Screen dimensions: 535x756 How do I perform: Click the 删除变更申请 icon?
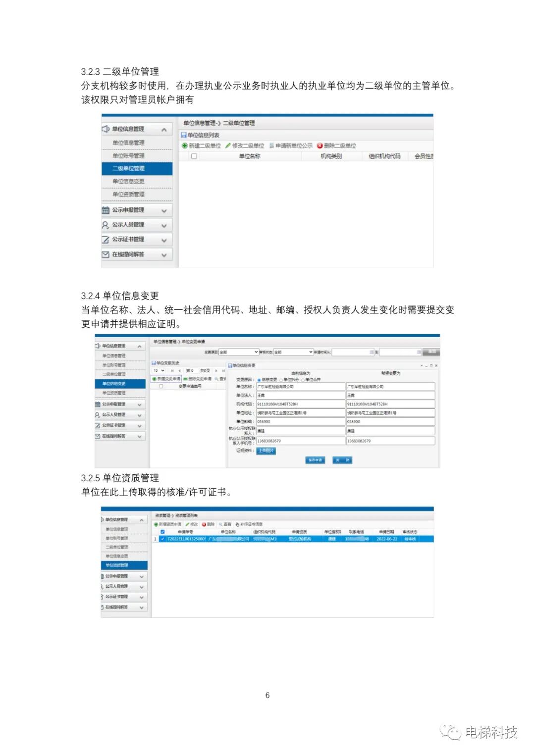click(x=185, y=379)
